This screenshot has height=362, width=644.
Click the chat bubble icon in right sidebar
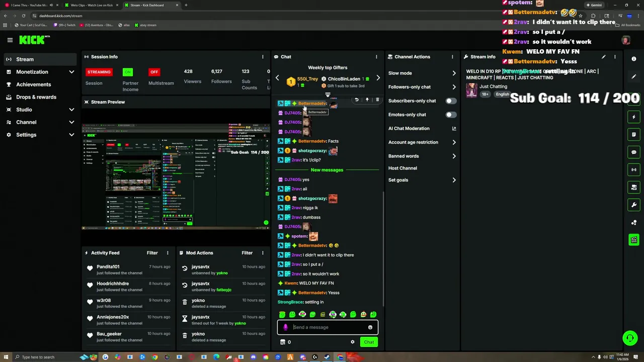[x=634, y=152]
